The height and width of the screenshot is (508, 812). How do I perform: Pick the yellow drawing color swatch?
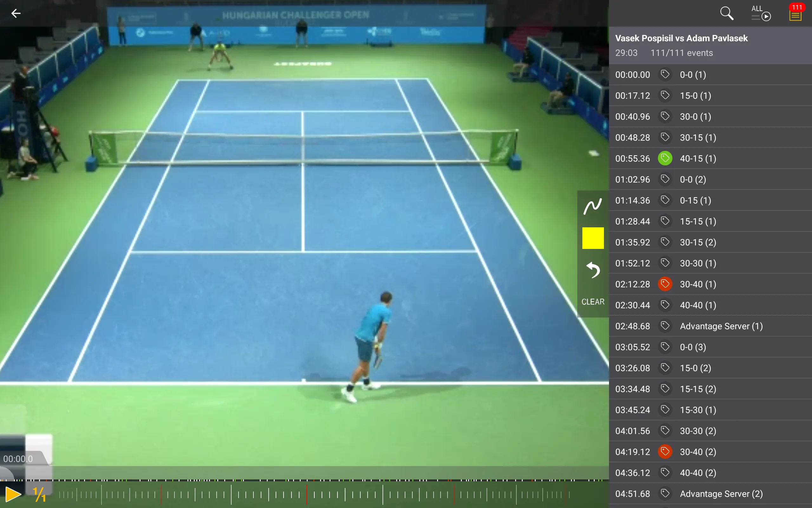pyautogui.click(x=593, y=238)
